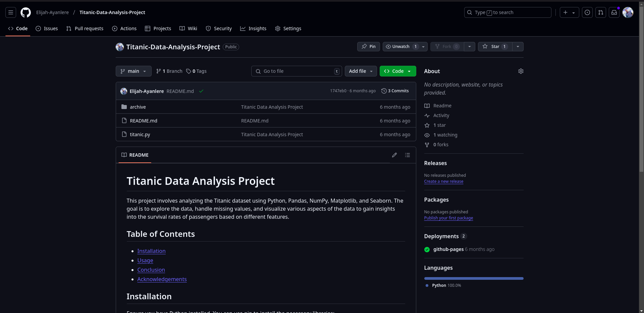Open the notifications inbox icon

[614, 12]
